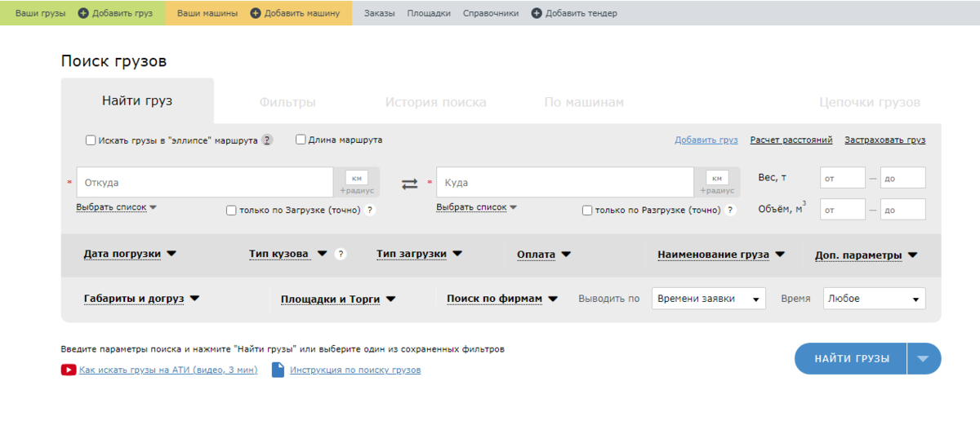Open arrow menu beside Найти грузы button
The image size is (980, 430).
coord(924,358)
